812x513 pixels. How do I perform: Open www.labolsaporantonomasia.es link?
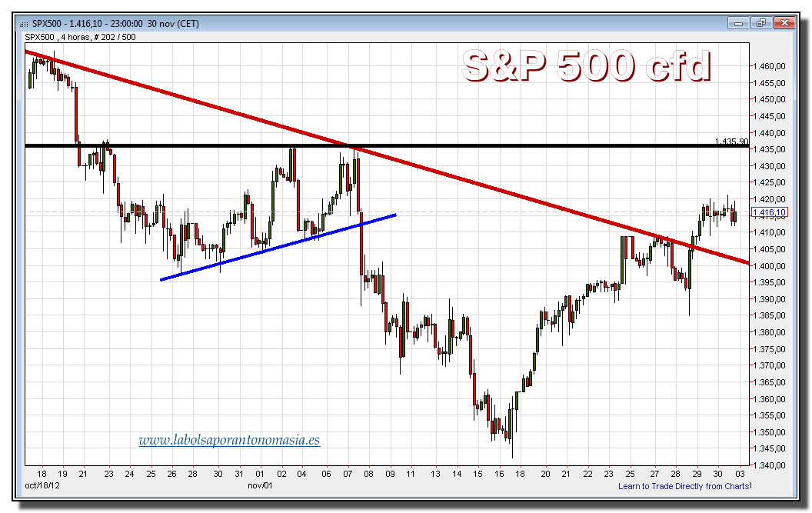pyautogui.click(x=229, y=440)
